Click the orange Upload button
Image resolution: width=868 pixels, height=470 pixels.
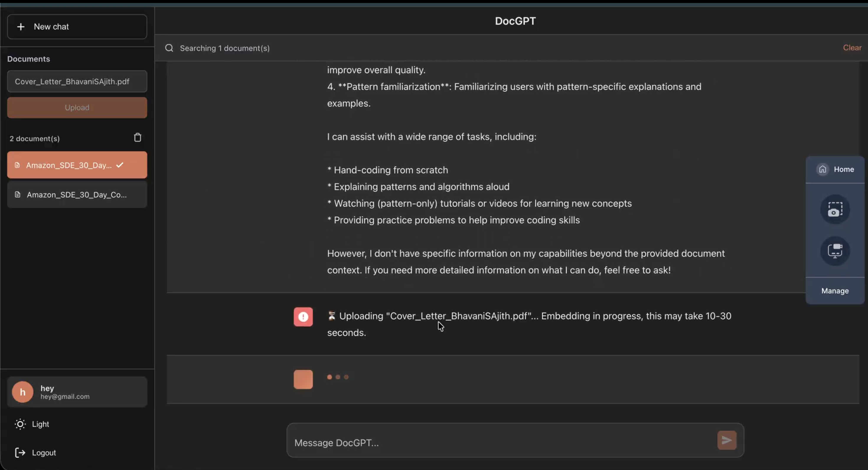(77, 107)
